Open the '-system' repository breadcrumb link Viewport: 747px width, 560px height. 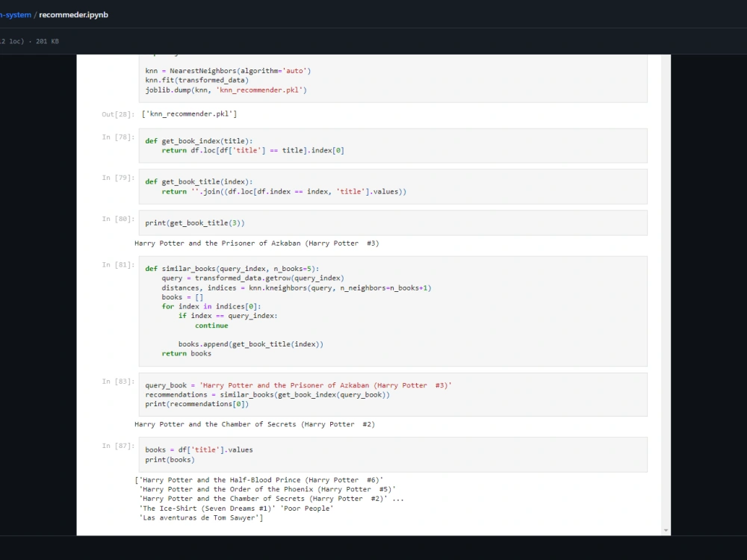pyautogui.click(x=15, y=15)
